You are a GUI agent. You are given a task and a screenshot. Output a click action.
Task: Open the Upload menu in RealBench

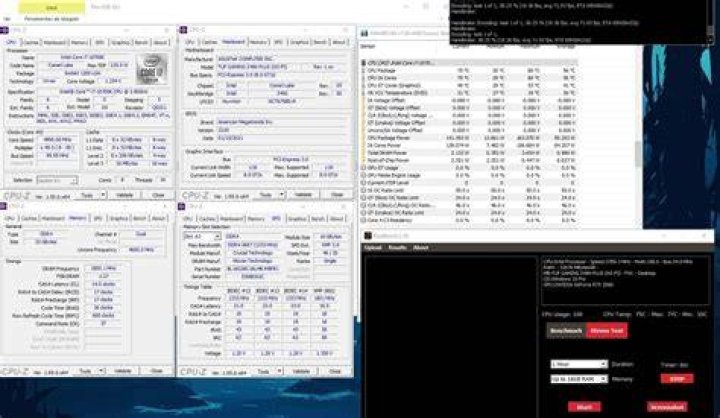click(372, 248)
